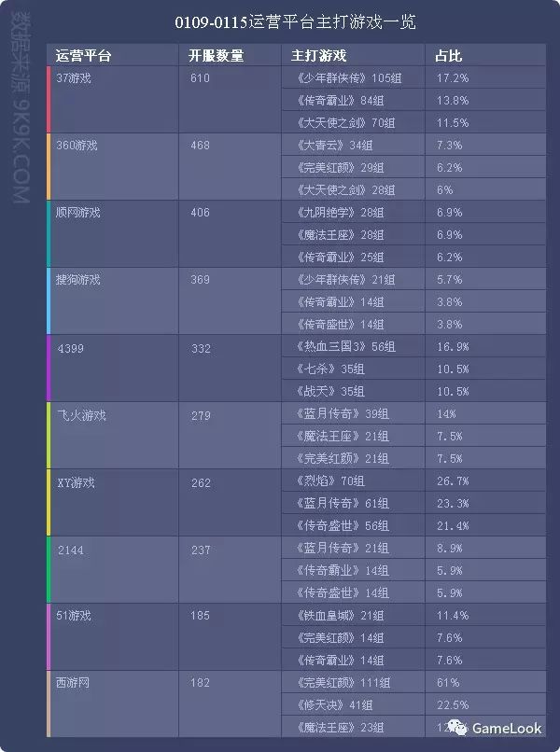Click the 开服数量 column header
The image size is (560, 752).
216,56
